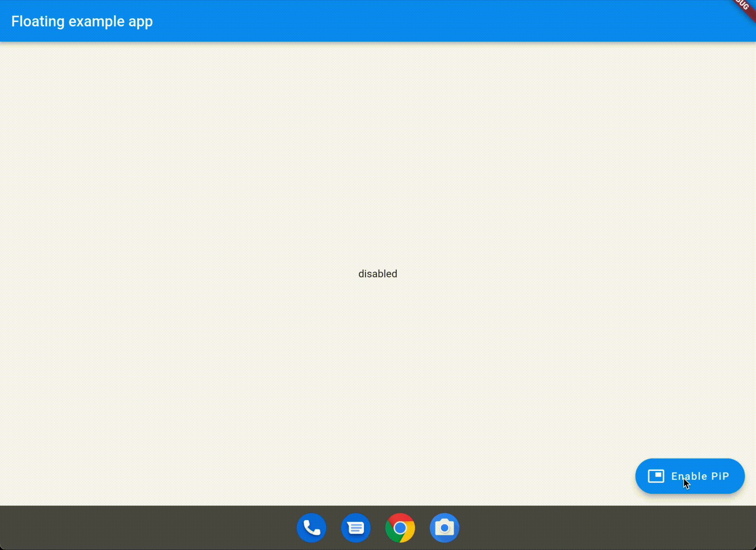Click the word PiP in the button
The height and width of the screenshot is (550, 756).
pyautogui.click(x=720, y=476)
